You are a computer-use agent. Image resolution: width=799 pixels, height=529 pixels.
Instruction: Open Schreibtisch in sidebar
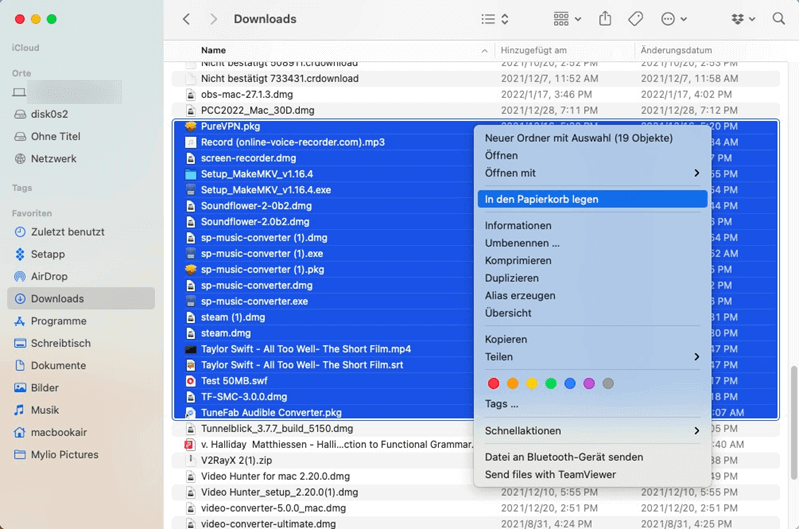click(x=61, y=343)
